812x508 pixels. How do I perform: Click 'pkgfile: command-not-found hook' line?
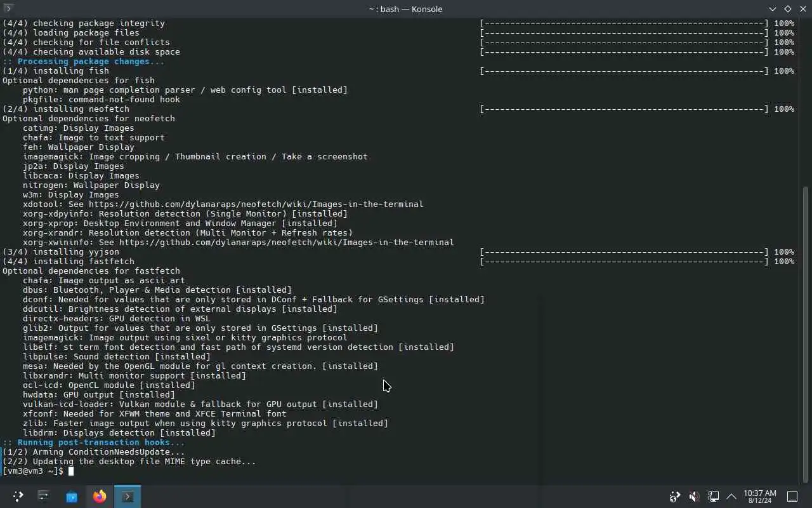coord(101,100)
